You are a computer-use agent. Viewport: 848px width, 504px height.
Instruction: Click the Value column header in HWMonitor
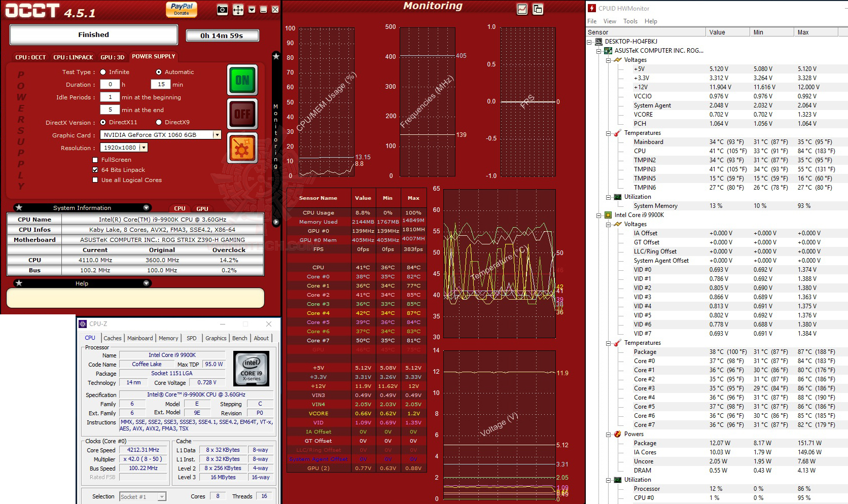(x=727, y=32)
